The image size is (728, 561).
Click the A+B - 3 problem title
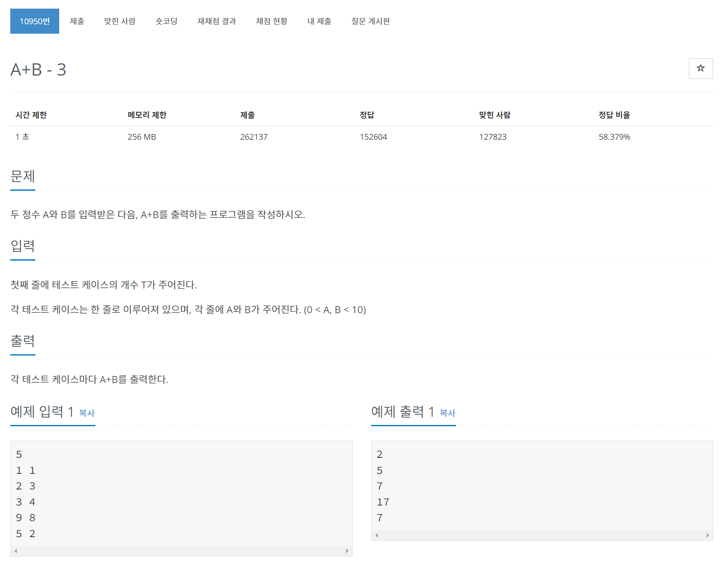click(x=38, y=69)
